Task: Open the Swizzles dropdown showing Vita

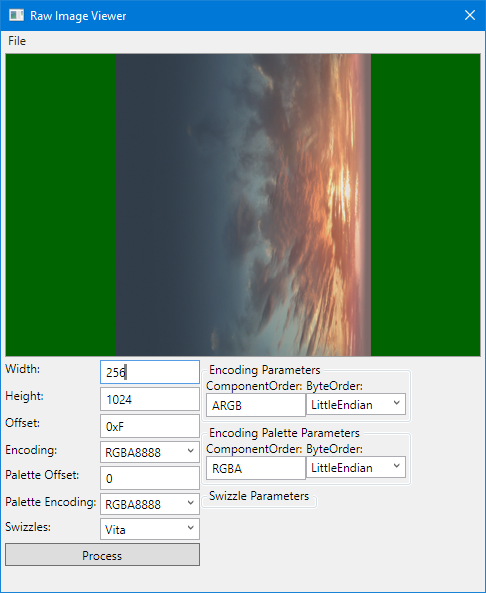Action: [x=150, y=529]
